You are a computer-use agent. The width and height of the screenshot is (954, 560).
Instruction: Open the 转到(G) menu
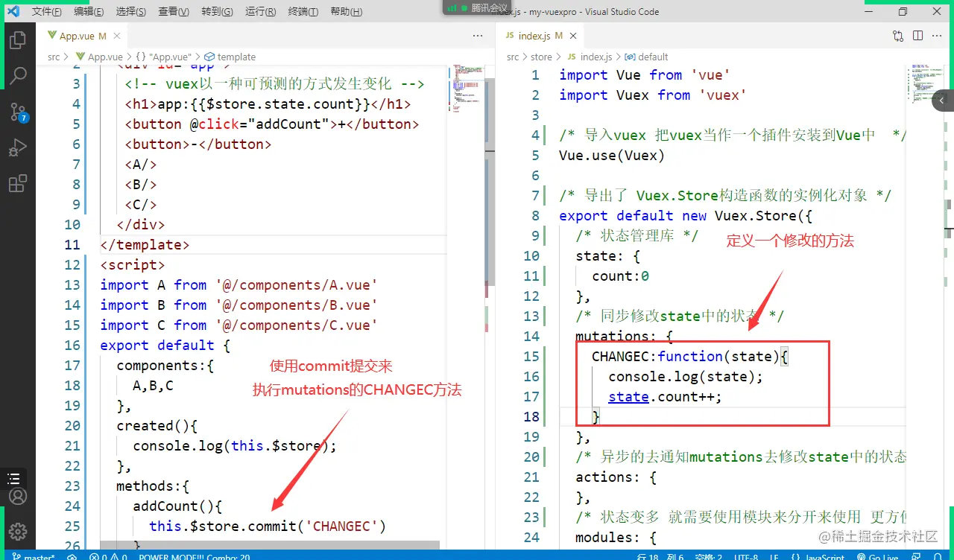coord(218,12)
